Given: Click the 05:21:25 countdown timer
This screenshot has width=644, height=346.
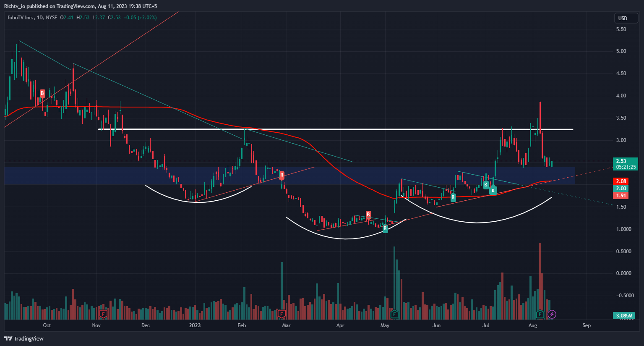Looking at the screenshot, I should tap(625, 167).
